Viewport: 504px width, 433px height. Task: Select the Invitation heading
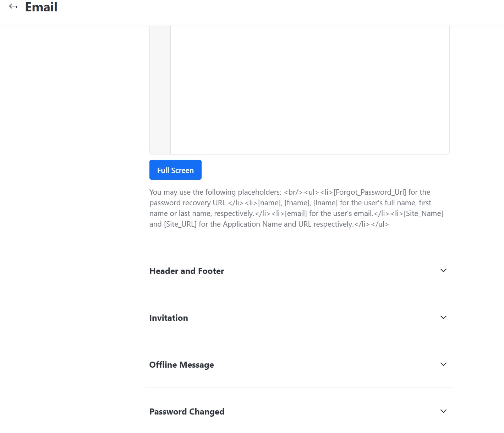point(169,318)
